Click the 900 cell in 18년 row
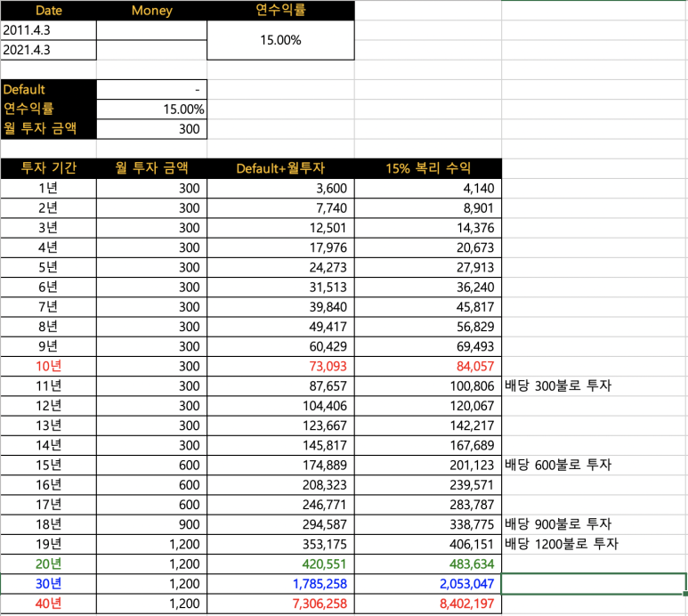The width and height of the screenshot is (688, 616). (x=151, y=523)
